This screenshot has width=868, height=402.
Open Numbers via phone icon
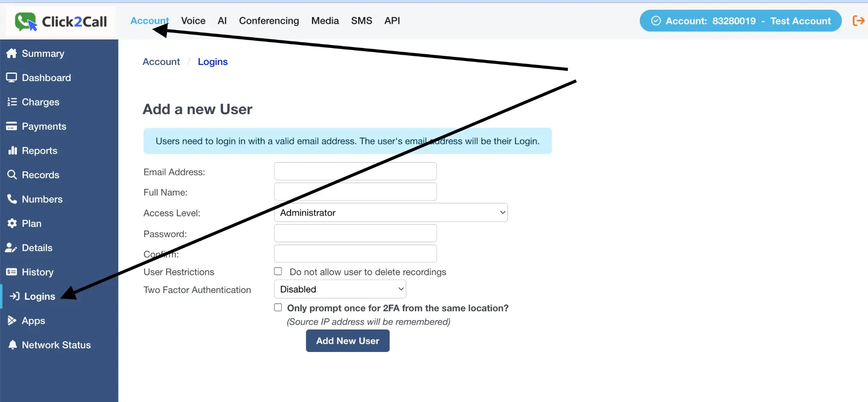[x=12, y=198]
